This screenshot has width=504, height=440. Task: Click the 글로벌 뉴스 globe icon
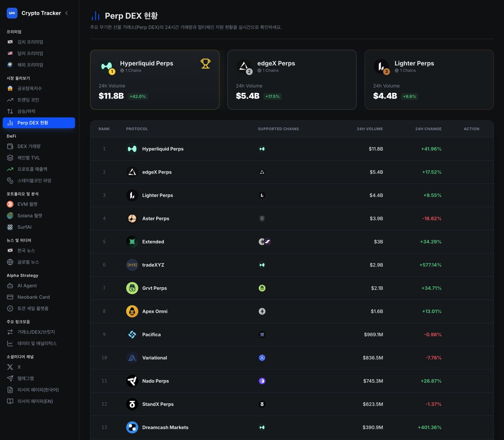coord(10,262)
